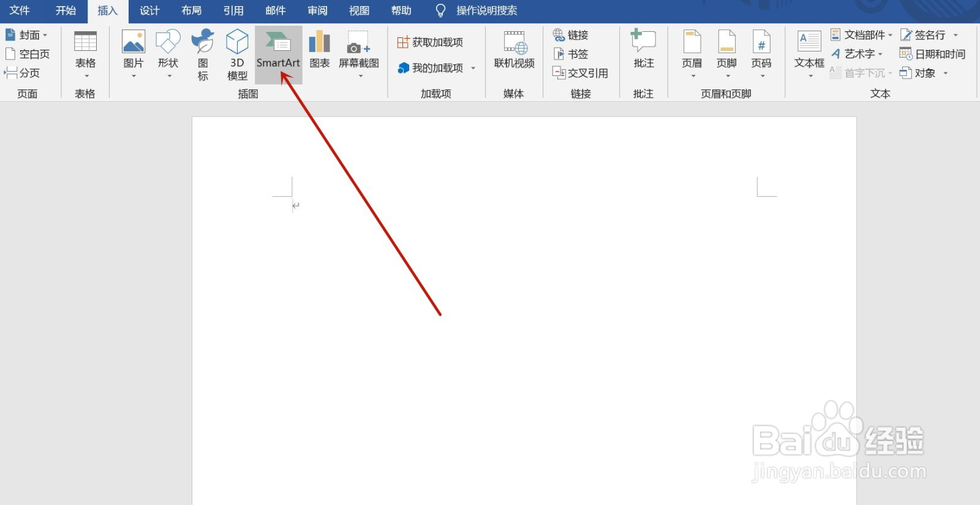
Task: Insert a picture (图片)
Action: (133, 55)
